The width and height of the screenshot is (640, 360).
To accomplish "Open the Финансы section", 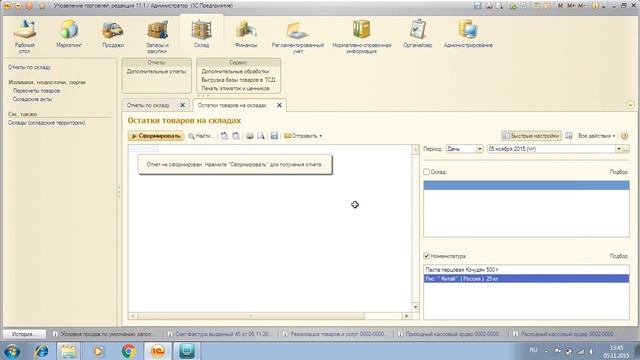I will pyautogui.click(x=246, y=34).
